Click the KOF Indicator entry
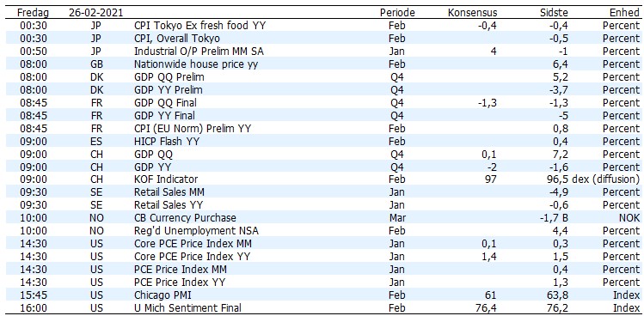Image resolution: width=644 pixels, height=316 pixels. pos(166,179)
